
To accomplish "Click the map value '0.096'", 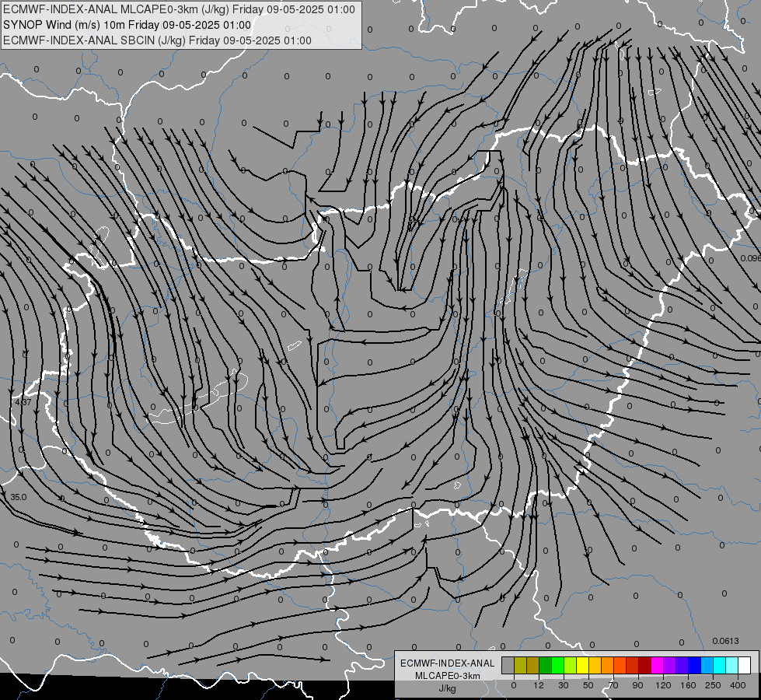I will (751, 258).
